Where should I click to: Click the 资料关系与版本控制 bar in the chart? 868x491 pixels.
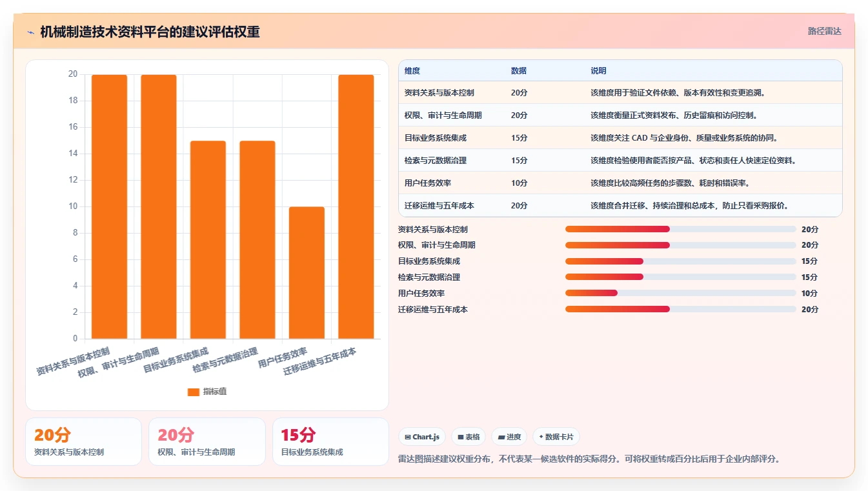click(x=110, y=206)
